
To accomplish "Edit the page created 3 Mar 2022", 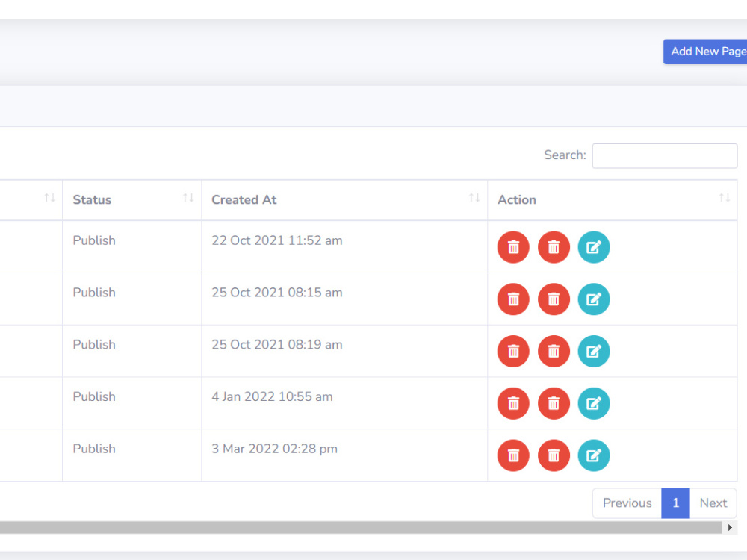I will coord(594,455).
